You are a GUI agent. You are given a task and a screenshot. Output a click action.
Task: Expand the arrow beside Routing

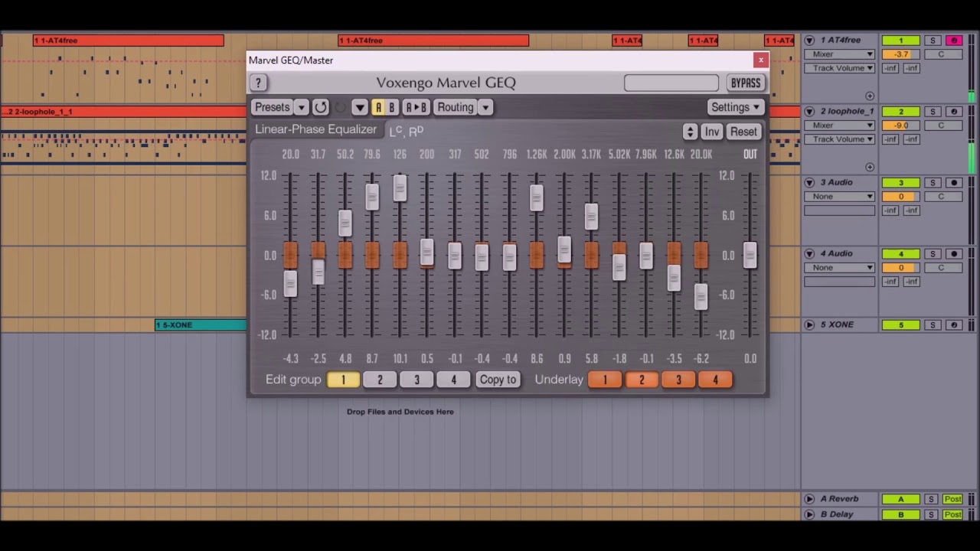[485, 107]
